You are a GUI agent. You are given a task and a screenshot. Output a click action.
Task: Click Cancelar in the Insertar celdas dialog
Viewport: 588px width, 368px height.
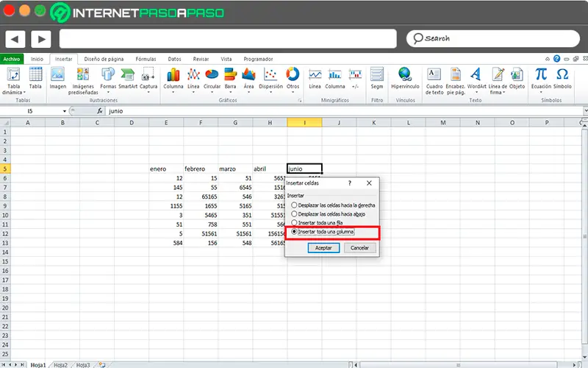click(x=359, y=248)
